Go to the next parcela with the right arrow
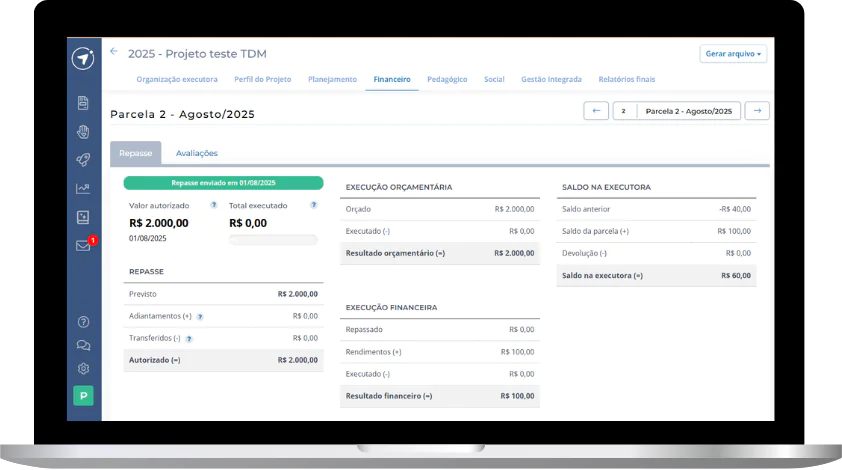 pos(757,111)
